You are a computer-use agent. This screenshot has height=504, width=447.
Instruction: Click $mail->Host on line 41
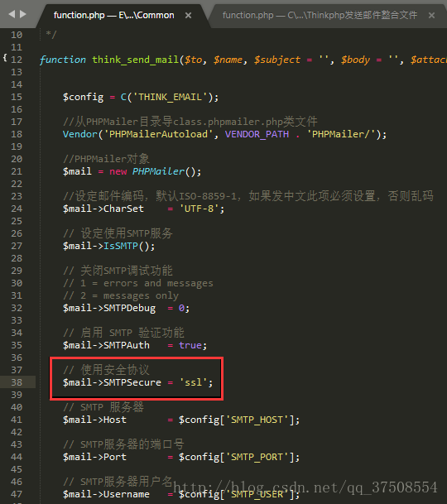pyautogui.click(x=94, y=420)
